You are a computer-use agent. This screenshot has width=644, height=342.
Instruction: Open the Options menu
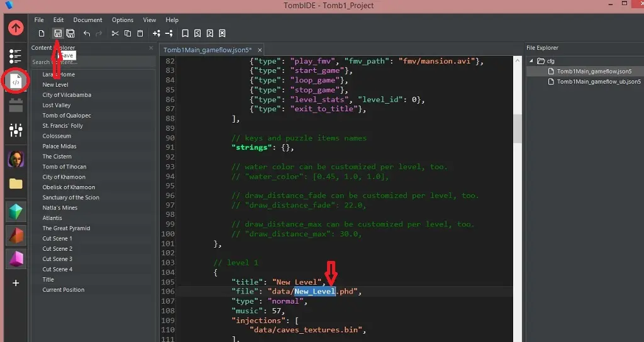pos(123,20)
